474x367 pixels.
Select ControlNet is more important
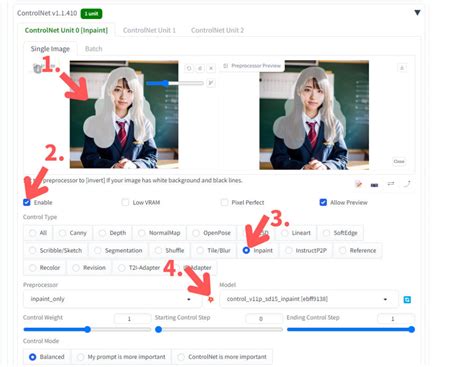[222, 357]
